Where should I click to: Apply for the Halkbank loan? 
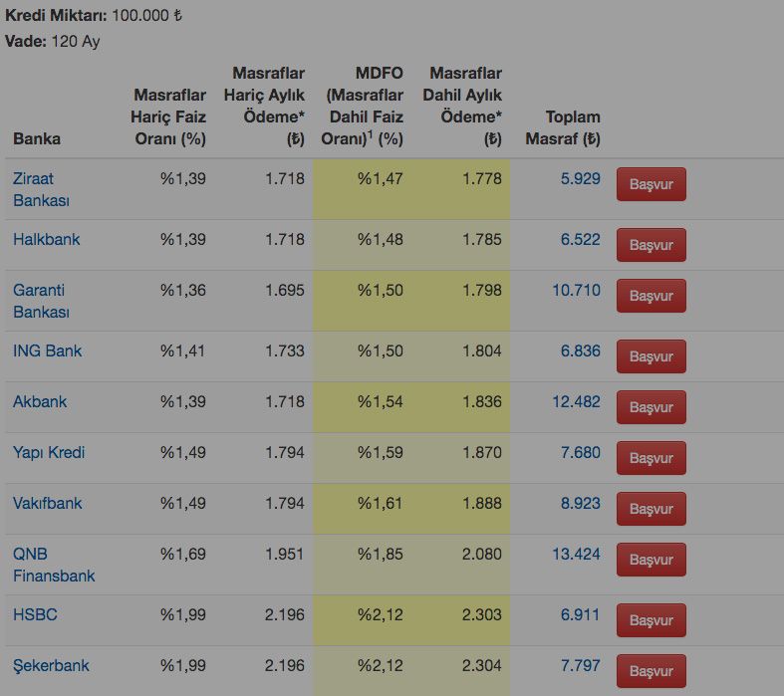coord(651,245)
